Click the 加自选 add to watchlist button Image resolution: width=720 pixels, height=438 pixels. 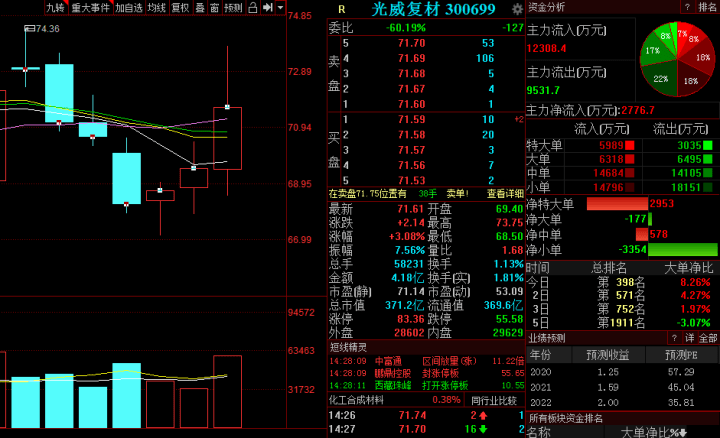pos(128,7)
